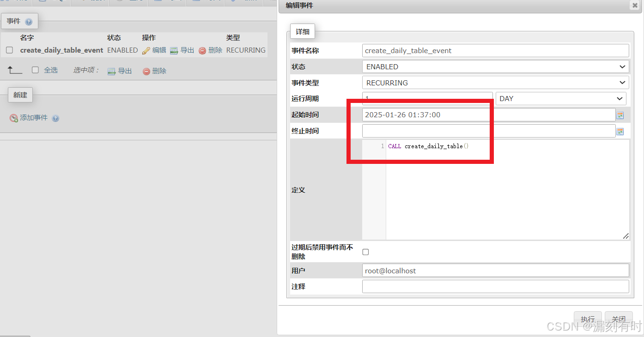The width and height of the screenshot is (644, 337).
Task: Delete create_daily_table_event using its row's 删除
Action: 211,50
